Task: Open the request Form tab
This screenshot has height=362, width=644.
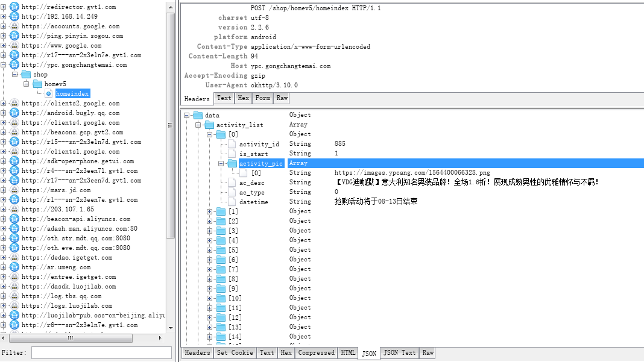Action: coord(263,98)
